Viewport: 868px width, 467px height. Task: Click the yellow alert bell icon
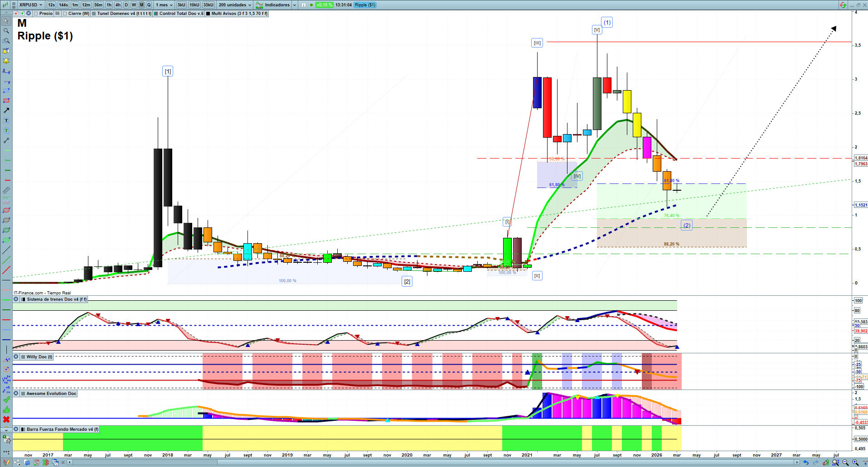(6, 61)
